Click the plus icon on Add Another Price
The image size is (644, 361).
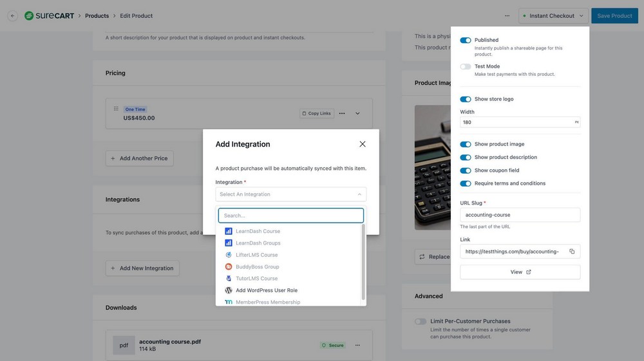(113, 158)
